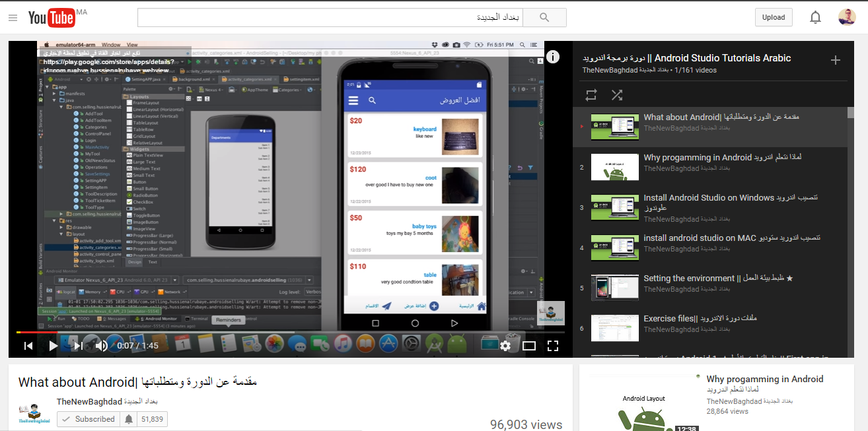This screenshot has width=868, height=431.
Task: Open the YouTube guide hamburger menu
Action: pos(13,18)
